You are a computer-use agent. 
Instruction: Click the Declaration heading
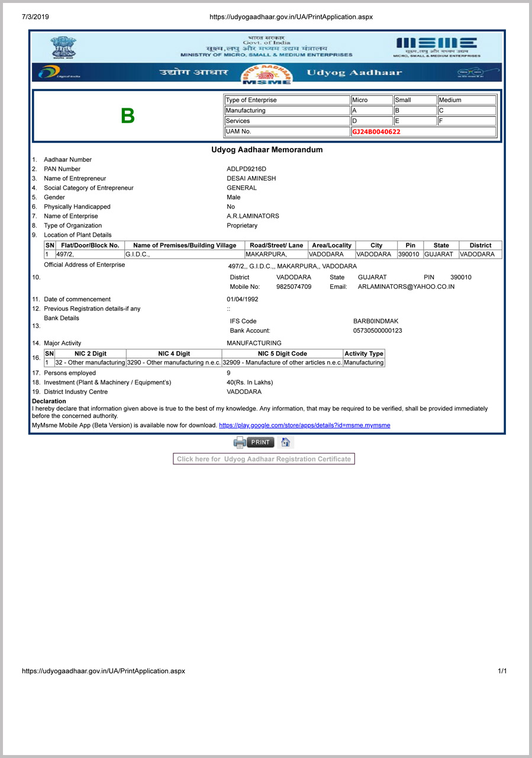click(49, 402)
